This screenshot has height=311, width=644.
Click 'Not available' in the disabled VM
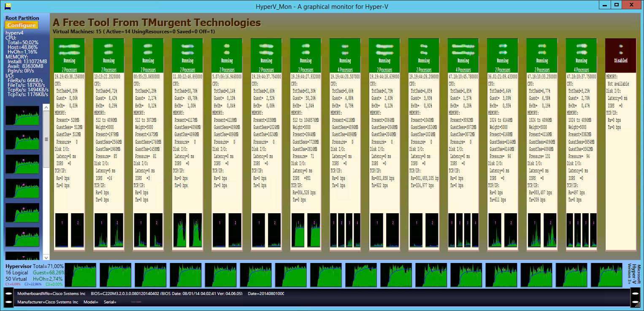point(618,84)
